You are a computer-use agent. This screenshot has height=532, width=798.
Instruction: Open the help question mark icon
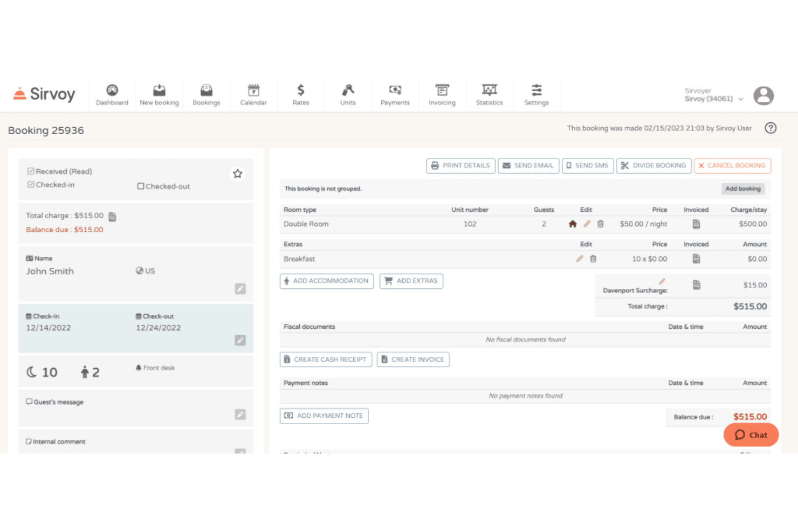click(x=771, y=128)
